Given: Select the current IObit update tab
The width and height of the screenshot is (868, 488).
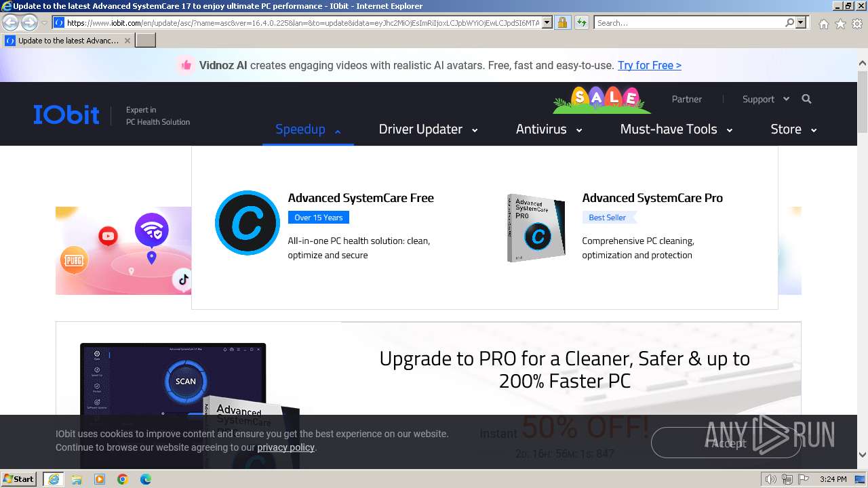Looking at the screenshot, I should [x=68, y=41].
